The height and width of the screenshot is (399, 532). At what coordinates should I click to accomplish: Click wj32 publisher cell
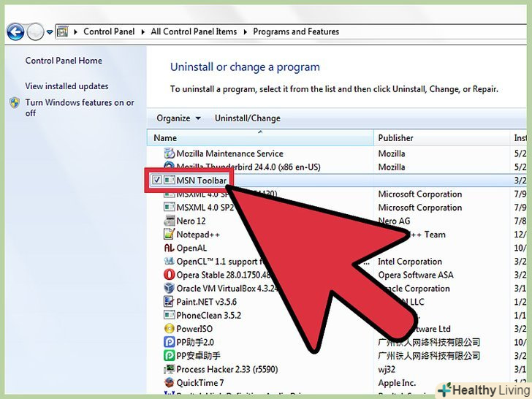click(387, 369)
